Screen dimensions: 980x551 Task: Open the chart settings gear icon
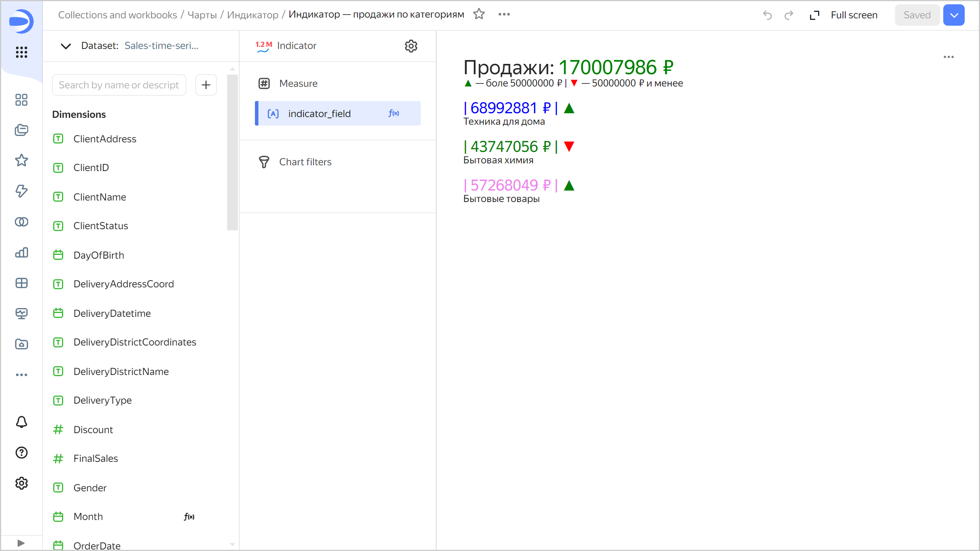pos(411,46)
